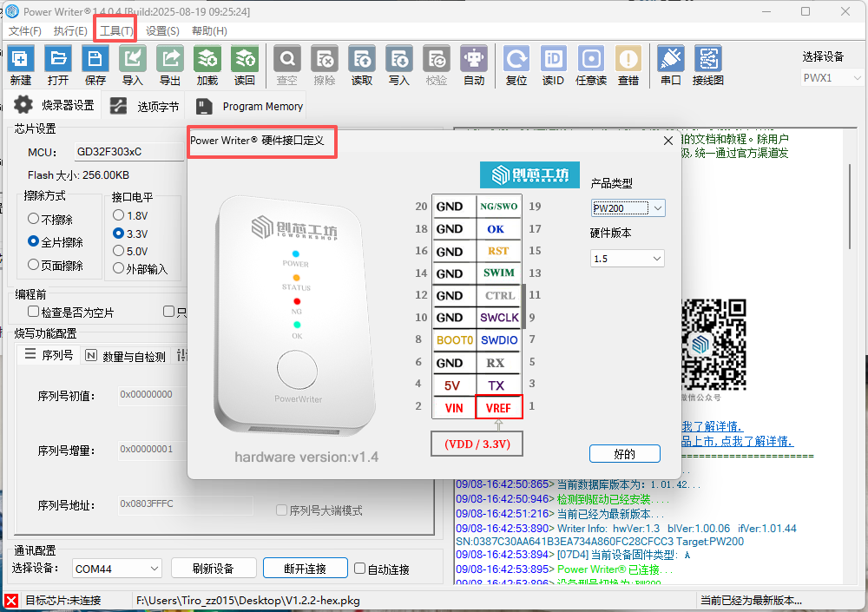868x612 pixels.
Task: Click the 点我了解详情 link on the log's second link line
Action: (756, 441)
